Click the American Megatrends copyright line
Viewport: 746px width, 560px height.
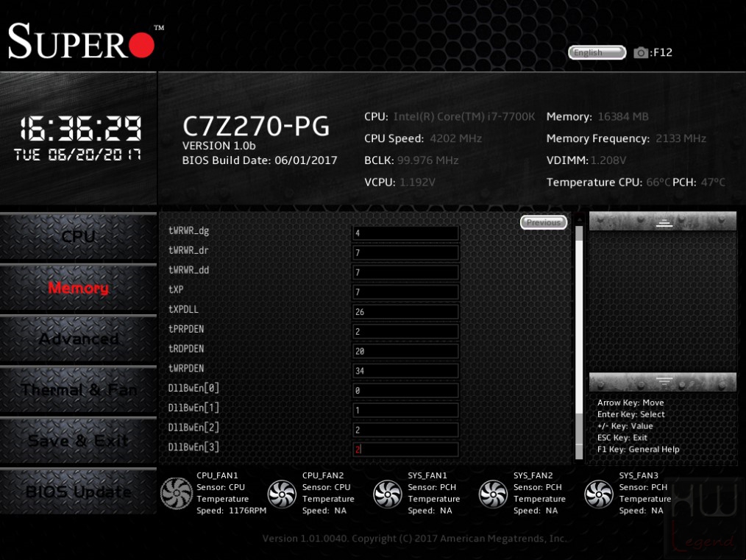point(414,539)
